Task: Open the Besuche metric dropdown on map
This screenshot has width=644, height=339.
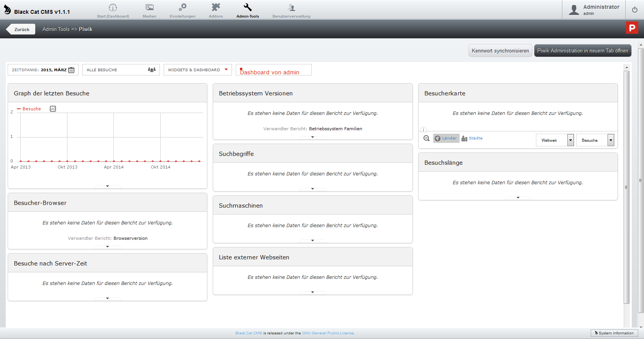Action: (595, 140)
